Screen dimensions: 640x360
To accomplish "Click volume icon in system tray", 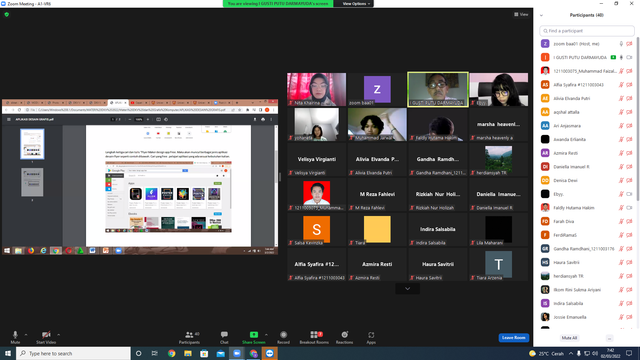I will click(595, 353).
